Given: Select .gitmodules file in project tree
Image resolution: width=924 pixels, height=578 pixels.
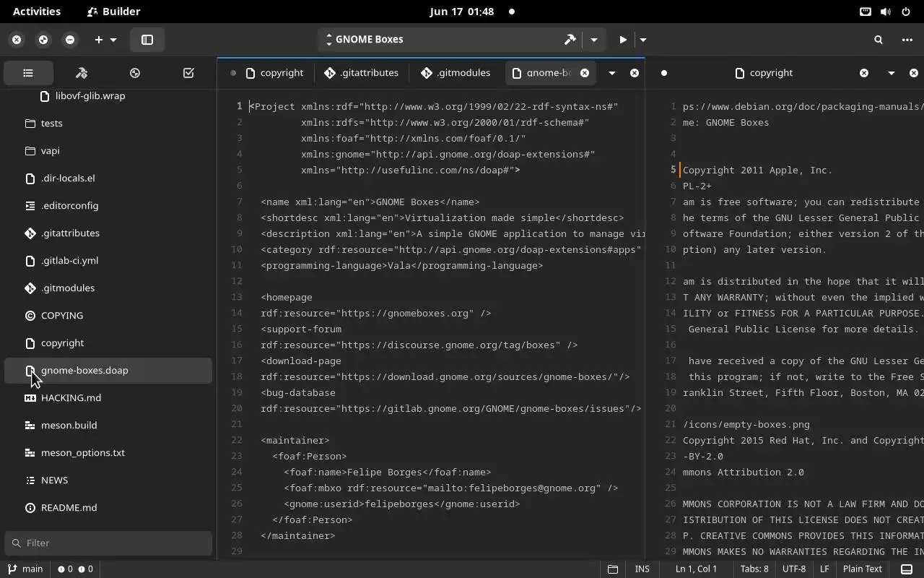Looking at the screenshot, I should point(108,288).
